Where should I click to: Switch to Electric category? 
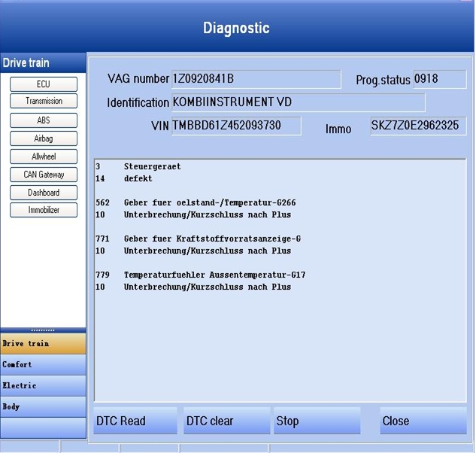43,386
